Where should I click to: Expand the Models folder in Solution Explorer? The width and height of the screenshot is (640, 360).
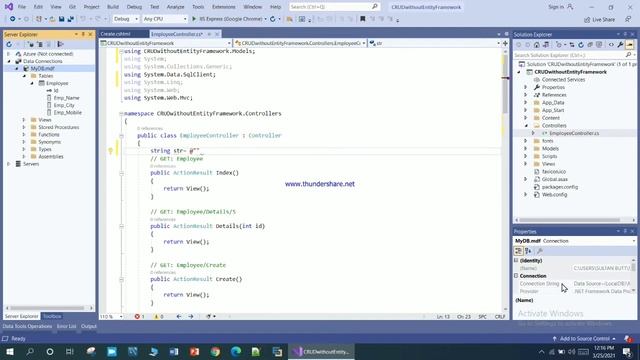526,149
